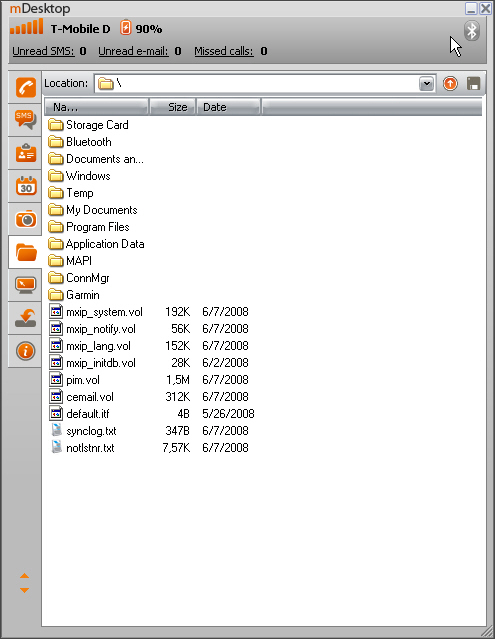Open the calendar sidebar icon

coord(25,186)
